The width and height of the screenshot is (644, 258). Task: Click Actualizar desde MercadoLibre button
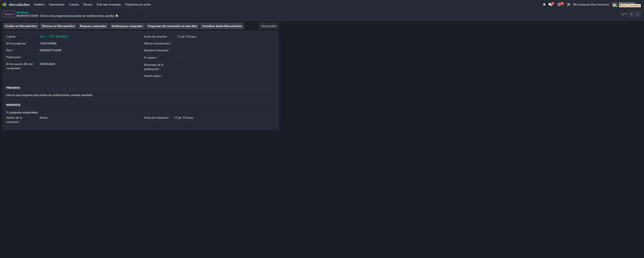[x=222, y=26]
